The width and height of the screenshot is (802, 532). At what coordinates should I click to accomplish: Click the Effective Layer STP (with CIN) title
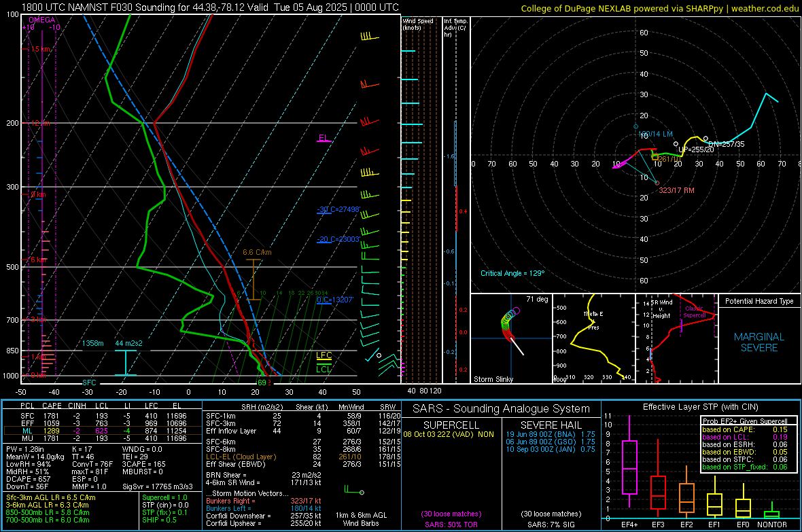tap(700, 407)
